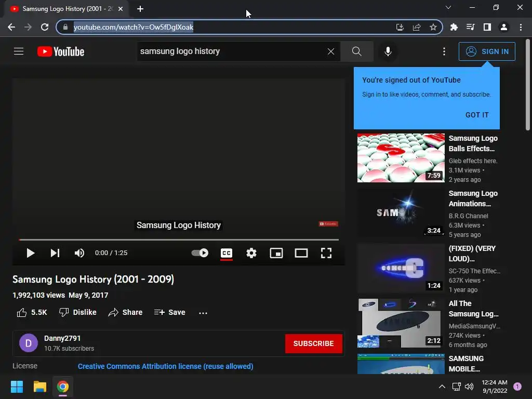Toggle closed captions CC
Viewport: 532px width, 399px height.
coord(227,253)
